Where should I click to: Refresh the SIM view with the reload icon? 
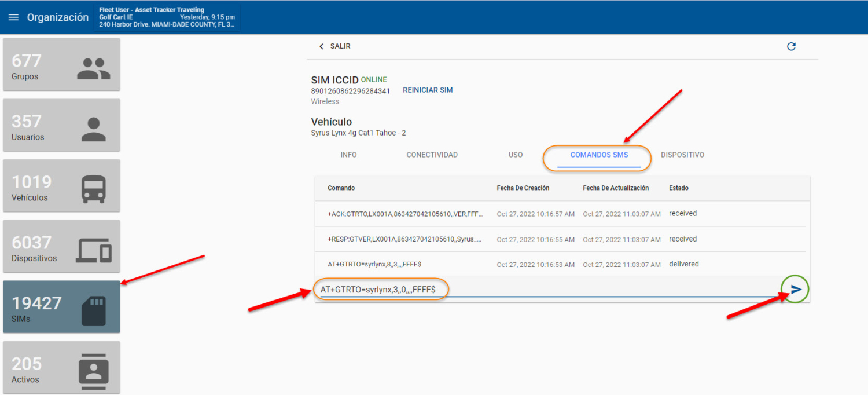tap(792, 46)
